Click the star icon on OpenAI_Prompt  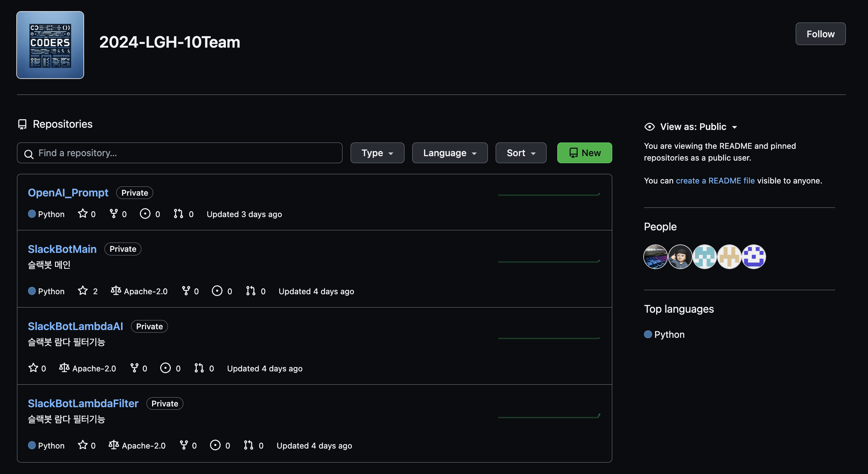coord(83,214)
